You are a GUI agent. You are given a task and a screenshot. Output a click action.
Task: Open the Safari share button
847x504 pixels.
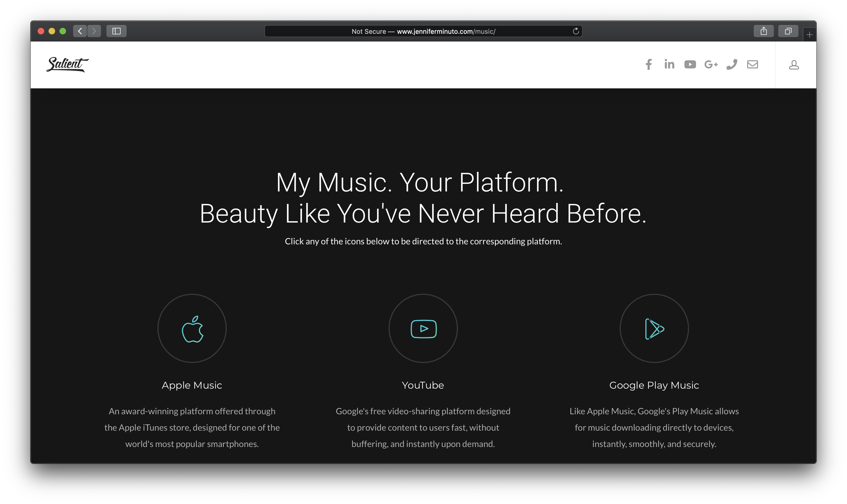point(764,31)
